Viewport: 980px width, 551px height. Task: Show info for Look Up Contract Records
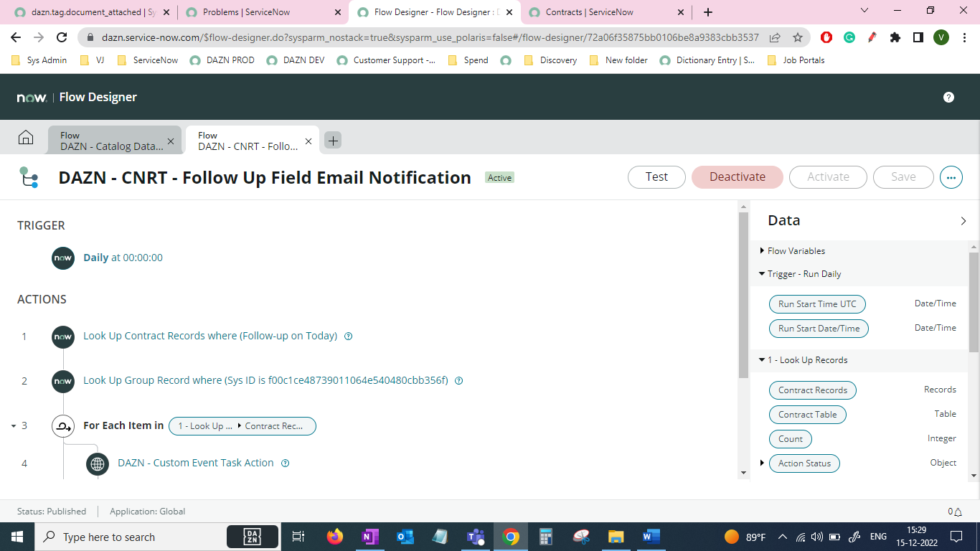[x=349, y=336]
